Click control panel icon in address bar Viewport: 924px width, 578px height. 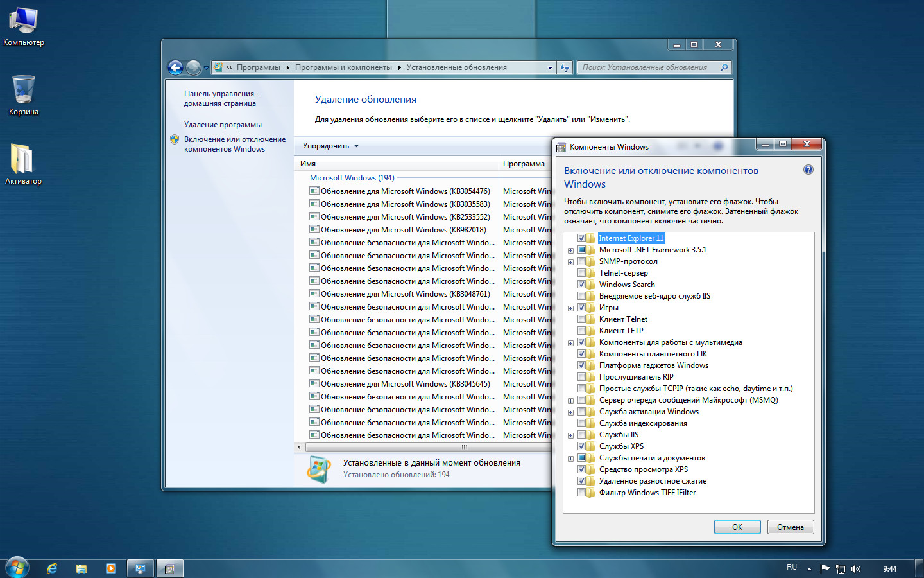(218, 67)
